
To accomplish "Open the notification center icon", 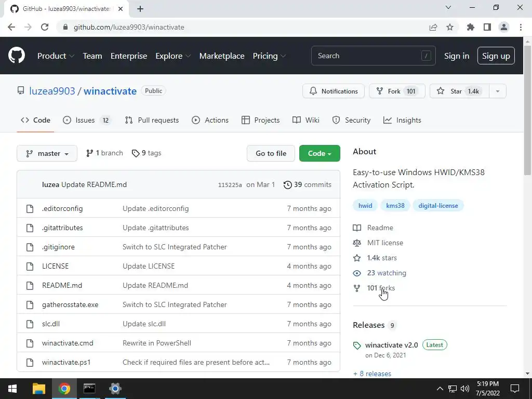I will pos(515,389).
